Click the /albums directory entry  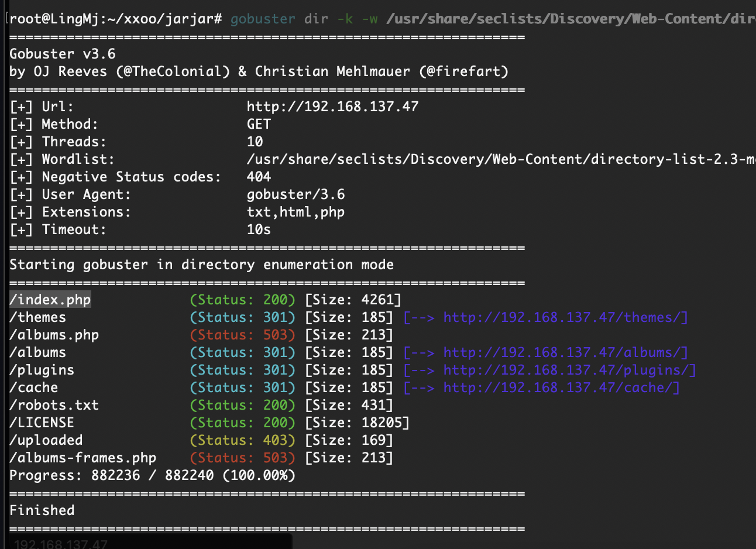click(38, 352)
